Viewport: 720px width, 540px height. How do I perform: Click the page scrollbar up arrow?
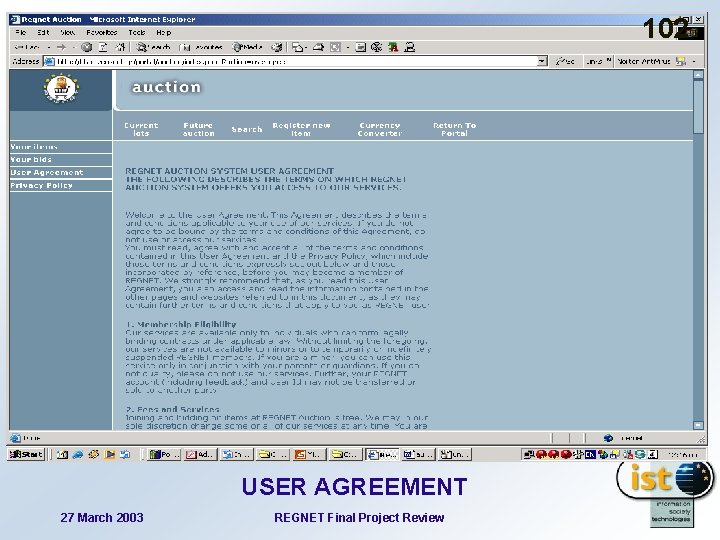pyautogui.click(x=698, y=75)
